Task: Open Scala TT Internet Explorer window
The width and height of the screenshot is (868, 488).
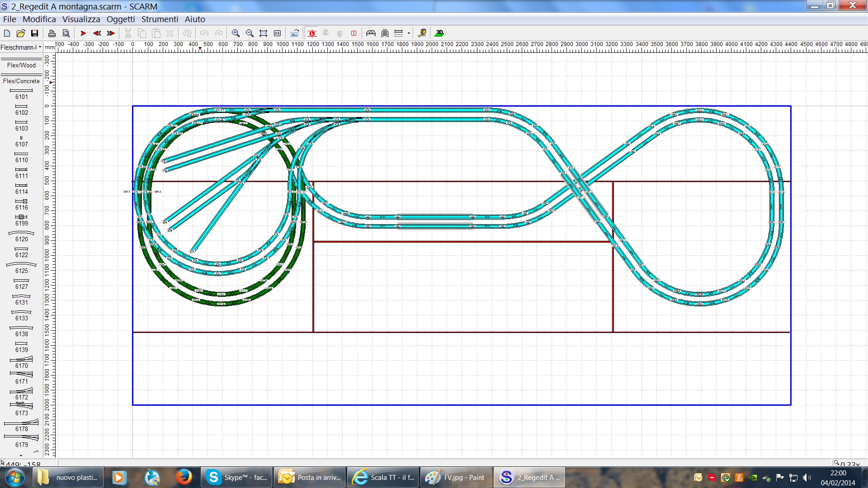Action: [383, 477]
